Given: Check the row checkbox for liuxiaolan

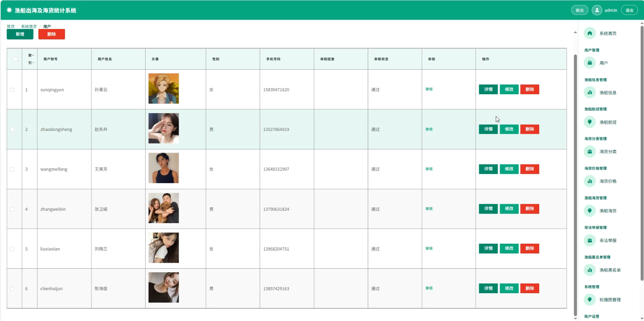Looking at the screenshot, I should click(x=12, y=249).
